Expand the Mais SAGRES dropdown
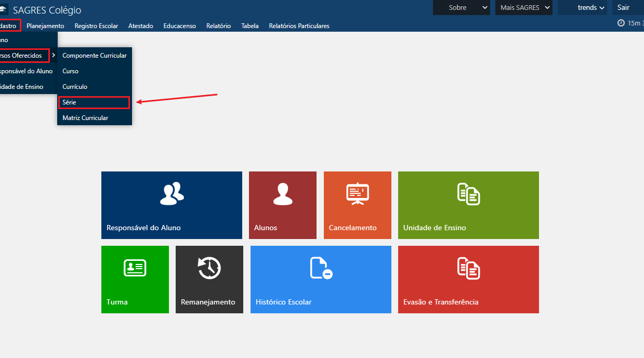Screen dimensions: 644x358 coord(524,7)
